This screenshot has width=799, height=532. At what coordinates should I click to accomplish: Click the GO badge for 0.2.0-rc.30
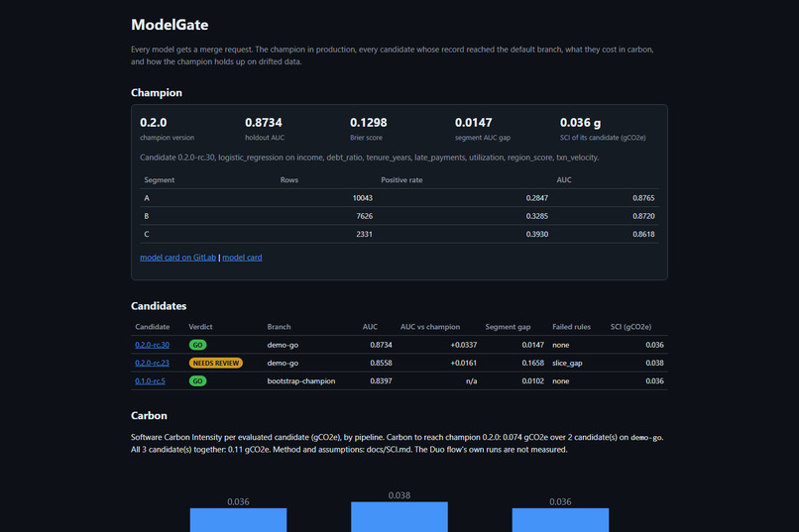coord(197,345)
